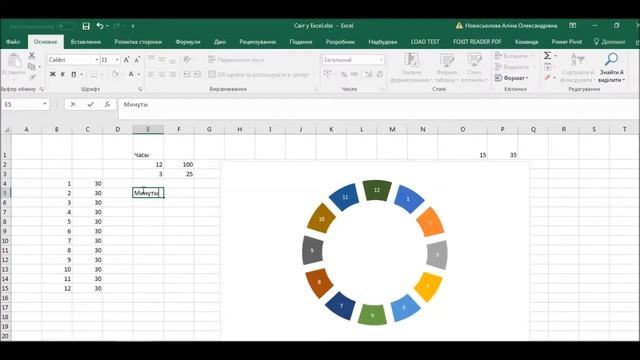Expand the Name Box E5 dropdown
Viewport: 640px width, 360px height.
point(44,104)
